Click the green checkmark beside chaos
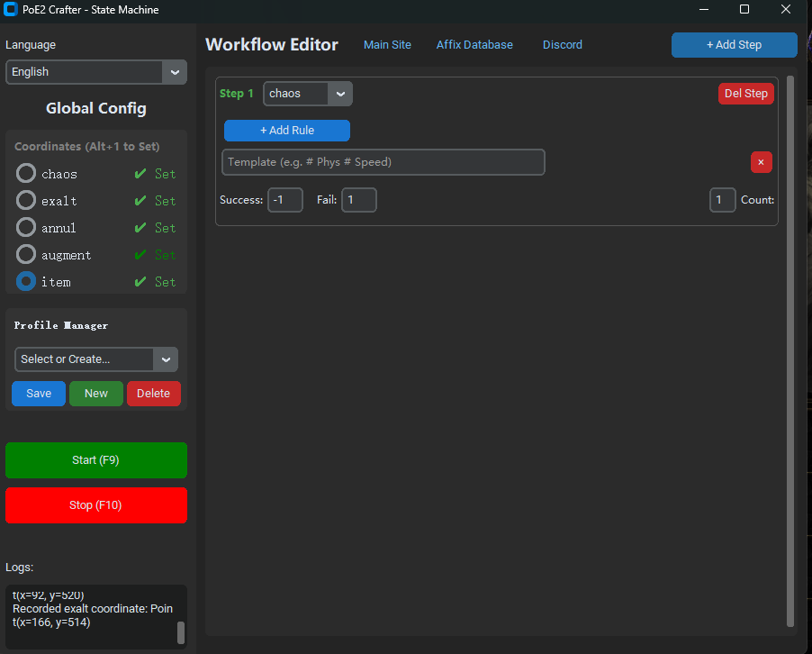The image size is (812, 654). 140,174
